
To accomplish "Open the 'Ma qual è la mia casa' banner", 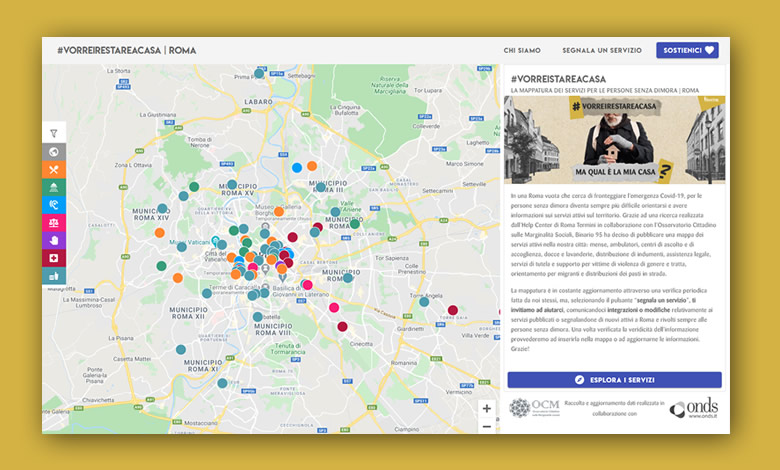I will (614, 140).
